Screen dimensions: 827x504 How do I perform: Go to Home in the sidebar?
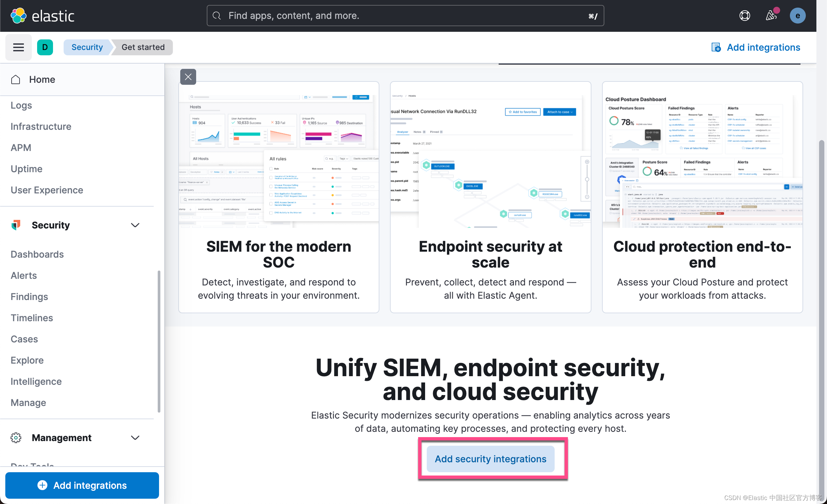42,79
